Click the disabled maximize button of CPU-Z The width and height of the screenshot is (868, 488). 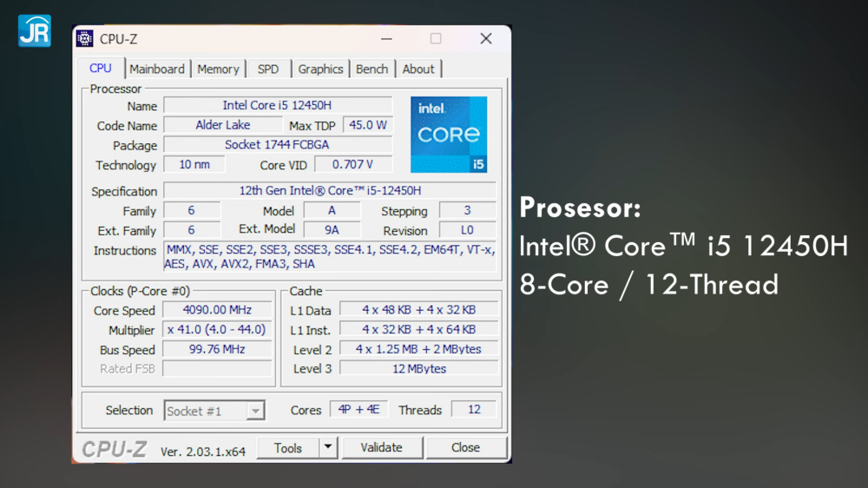tap(436, 39)
